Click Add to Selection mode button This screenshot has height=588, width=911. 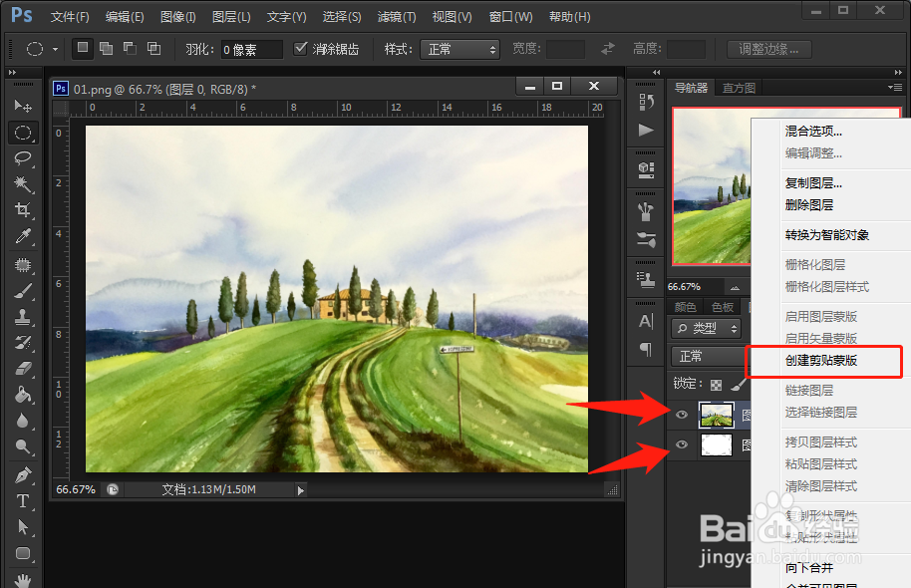coord(107,48)
